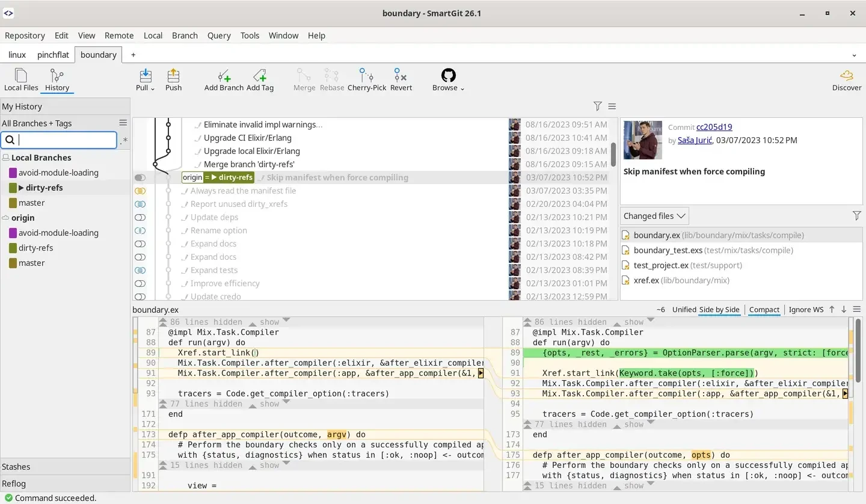
Task: Jump to previous change with up arrow
Action: click(832, 309)
